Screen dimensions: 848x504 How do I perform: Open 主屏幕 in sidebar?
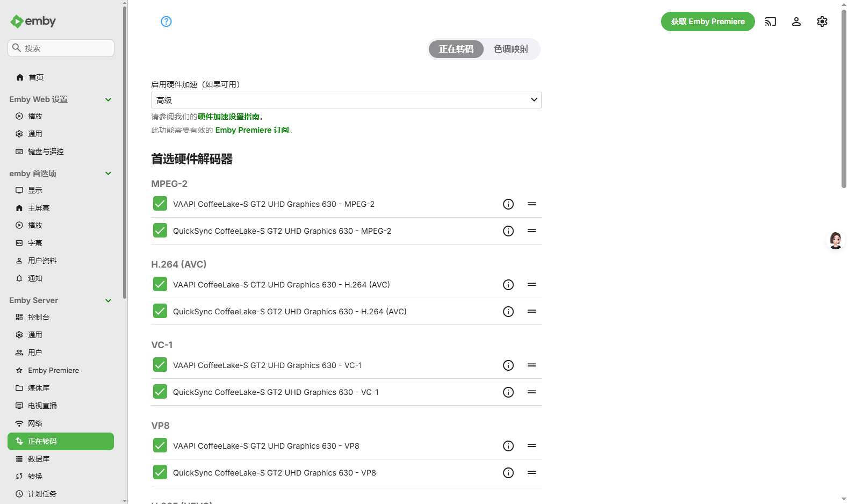(61, 208)
